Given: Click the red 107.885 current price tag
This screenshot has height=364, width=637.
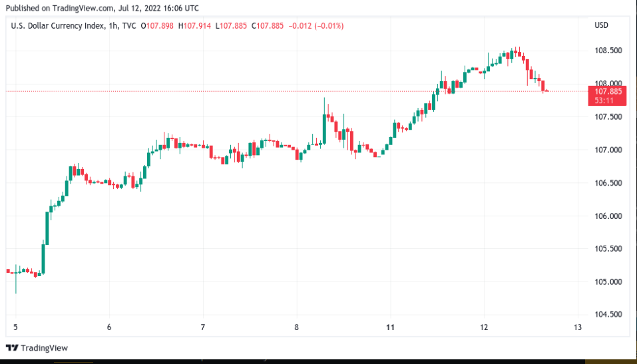Looking at the screenshot, I should 608,92.
